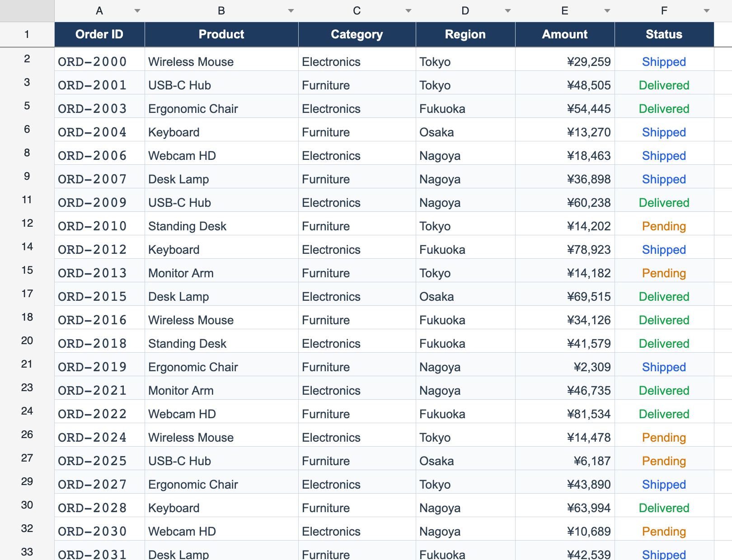Select row 12 header
732x560 pixels.
pyautogui.click(x=27, y=223)
